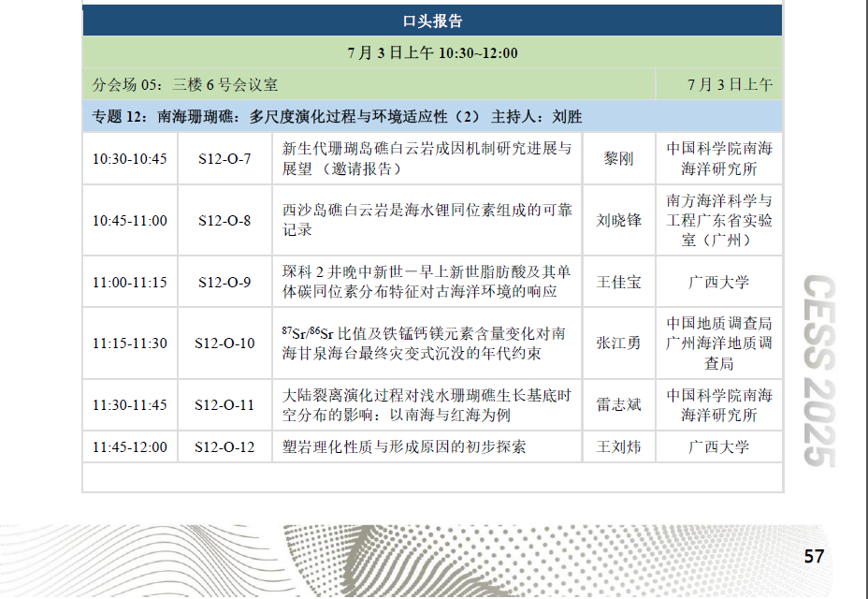
Task: Select session code S12-O-12
Action: tap(224, 446)
